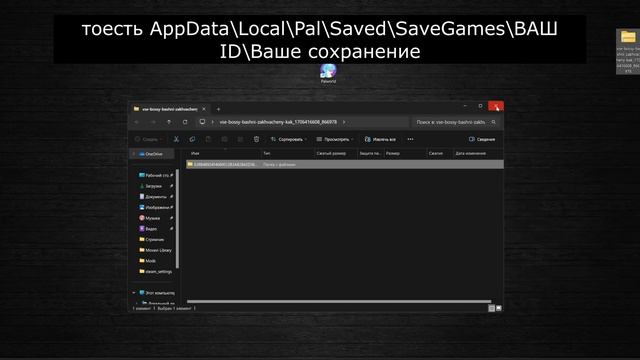Close the Explorer window
Image resolution: width=640 pixels, height=360 pixels.
tap(496, 106)
